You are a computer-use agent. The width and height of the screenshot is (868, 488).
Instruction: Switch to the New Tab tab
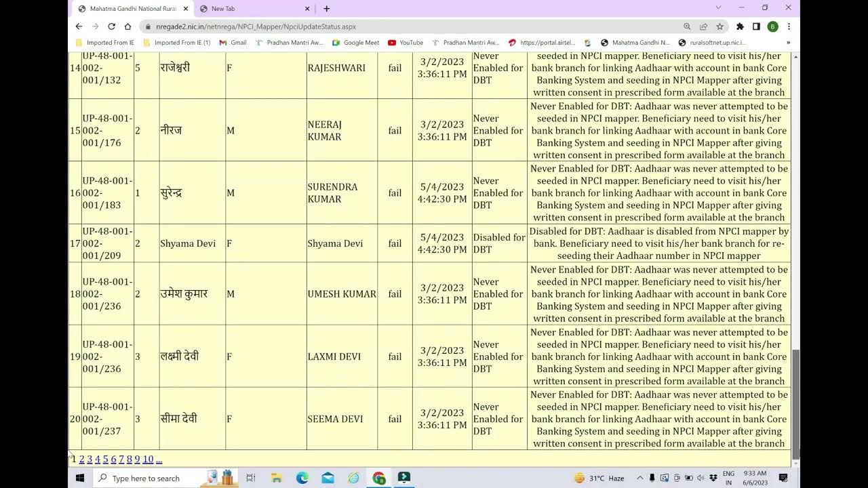coord(255,9)
